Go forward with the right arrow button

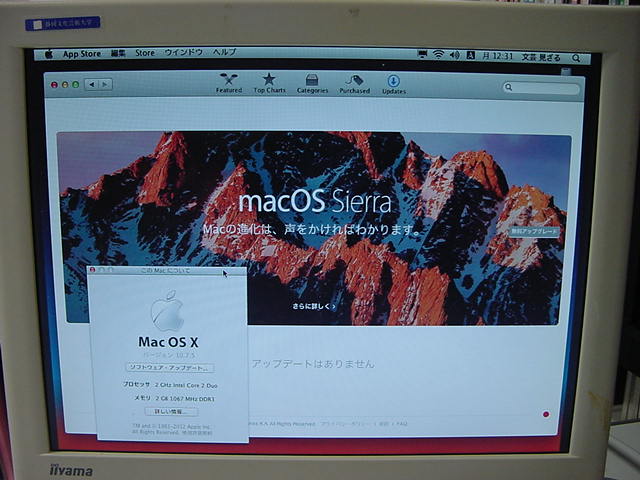pyautogui.click(x=105, y=84)
